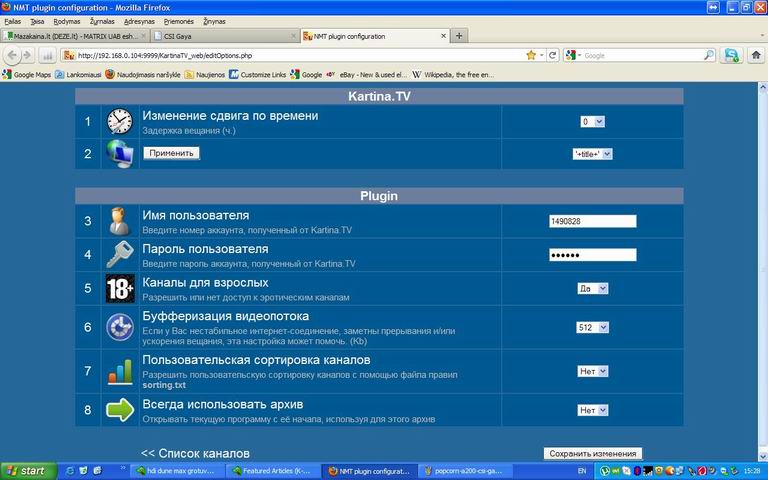Click the page vertical scrollbar up arrow

[x=763, y=88]
